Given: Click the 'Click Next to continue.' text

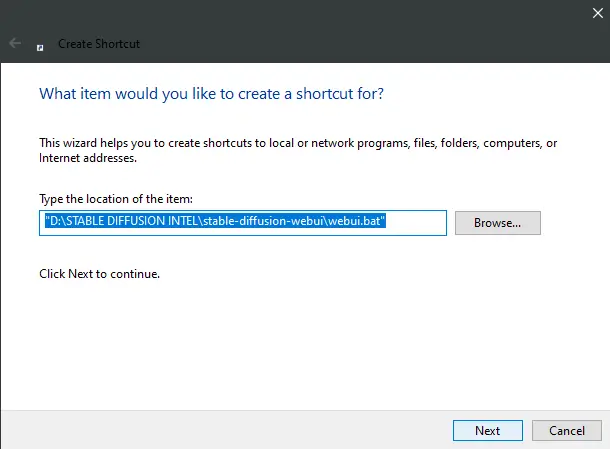Looking at the screenshot, I should pyautogui.click(x=100, y=274).
